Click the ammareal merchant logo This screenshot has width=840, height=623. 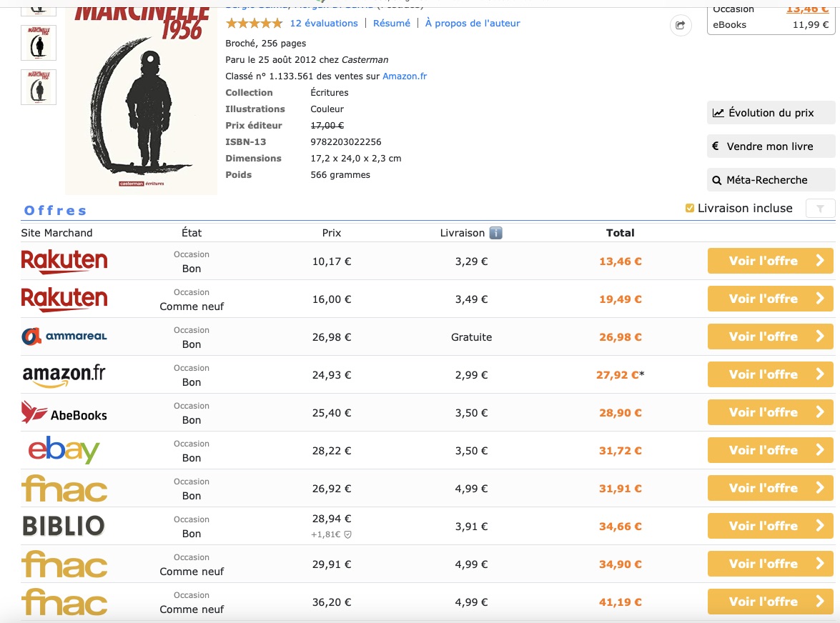64,337
